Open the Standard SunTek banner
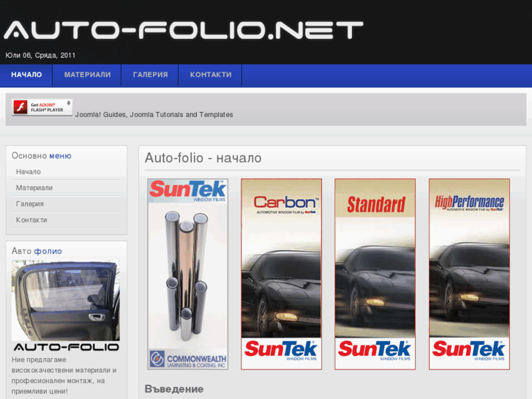 pos(375,274)
